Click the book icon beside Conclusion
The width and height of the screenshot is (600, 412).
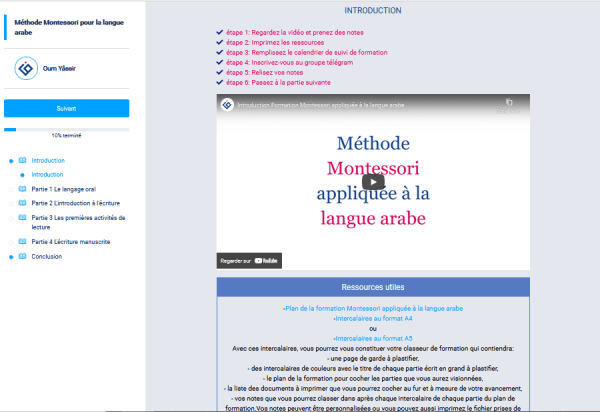23,256
